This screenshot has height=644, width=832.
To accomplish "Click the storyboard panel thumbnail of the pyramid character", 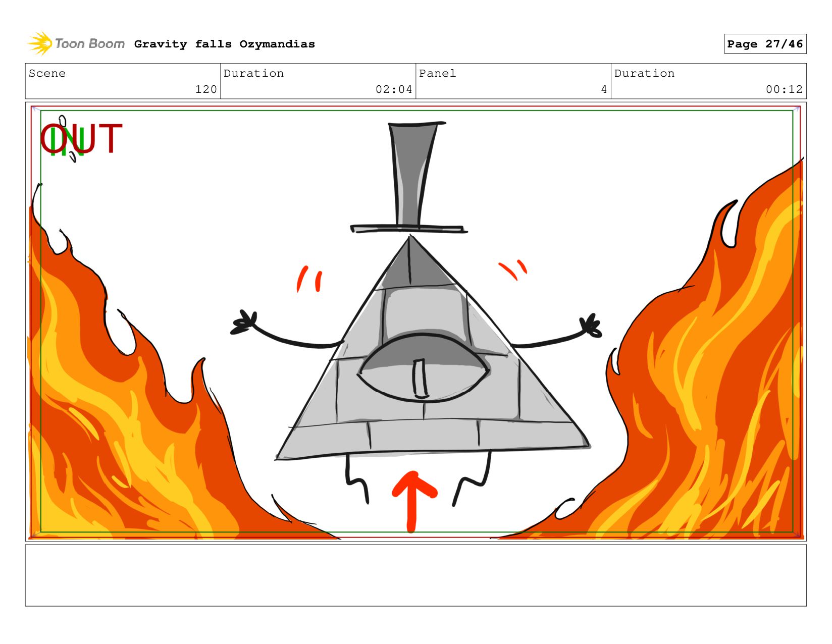I will (x=415, y=321).
